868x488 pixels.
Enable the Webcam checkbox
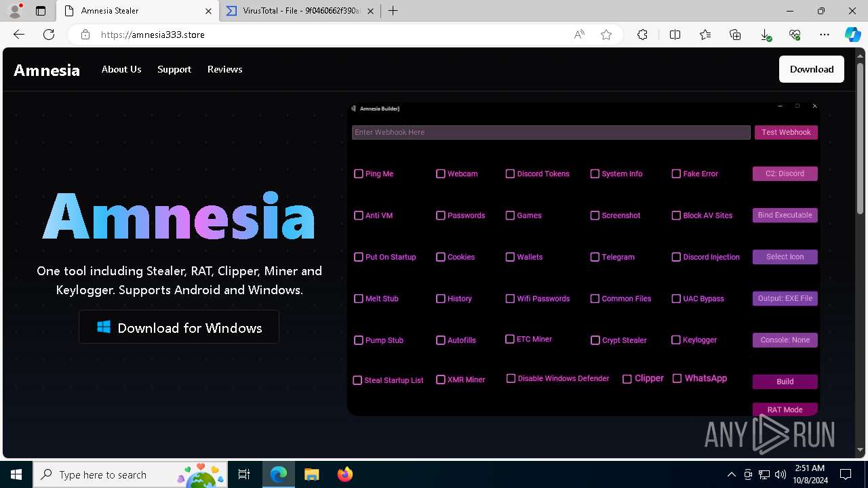pyautogui.click(x=441, y=174)
